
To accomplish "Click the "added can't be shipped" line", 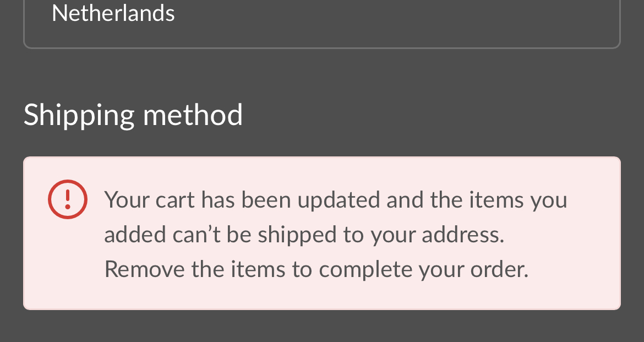I will pyautogui.click(x=304, y=235).
